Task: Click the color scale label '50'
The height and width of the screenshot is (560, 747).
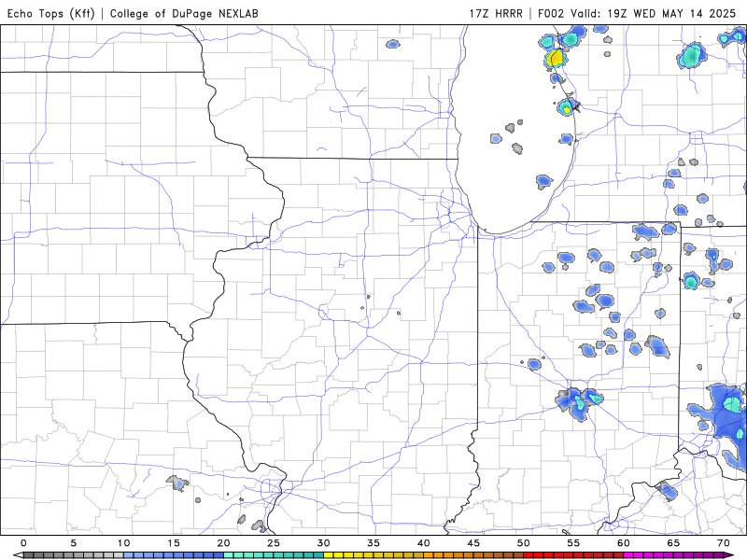Action: (x=524, y=543)
